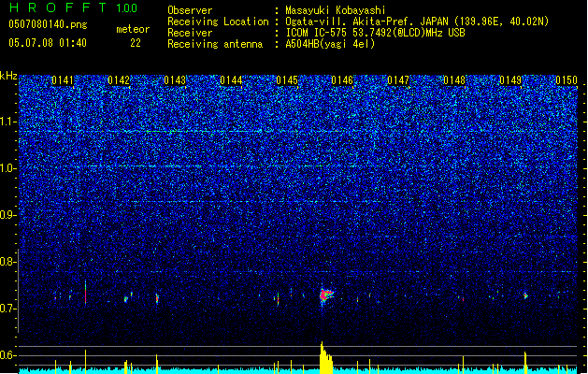Click the date stamp 05.07.08 01:40
This screenshot has width=588, height=374.
click(x=48, y=43)
